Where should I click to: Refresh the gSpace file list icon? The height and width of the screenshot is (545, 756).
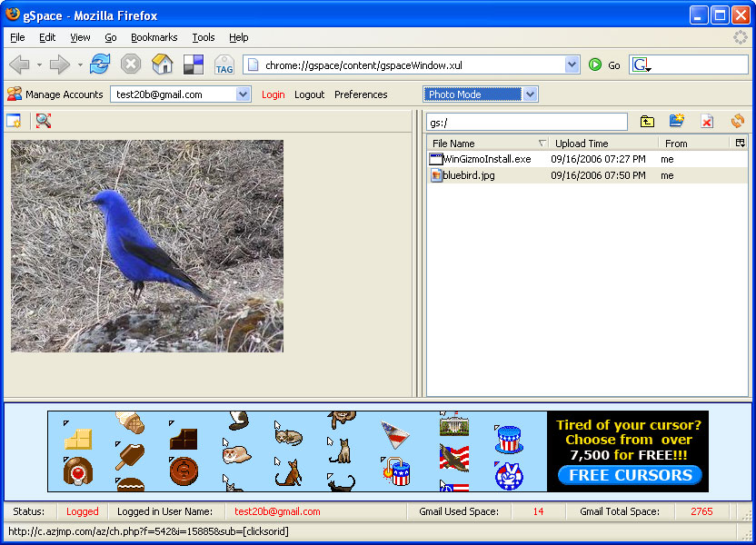(x=737, y=121)
